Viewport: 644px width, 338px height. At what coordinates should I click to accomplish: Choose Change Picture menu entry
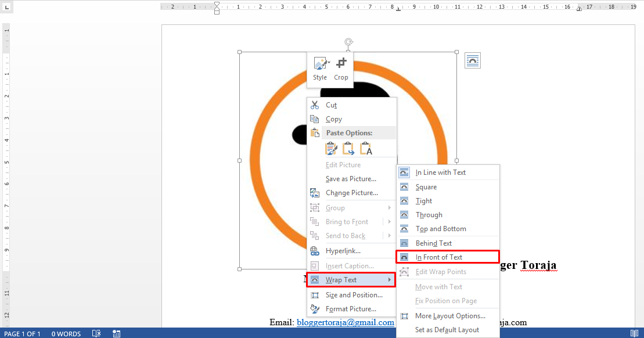351,193
